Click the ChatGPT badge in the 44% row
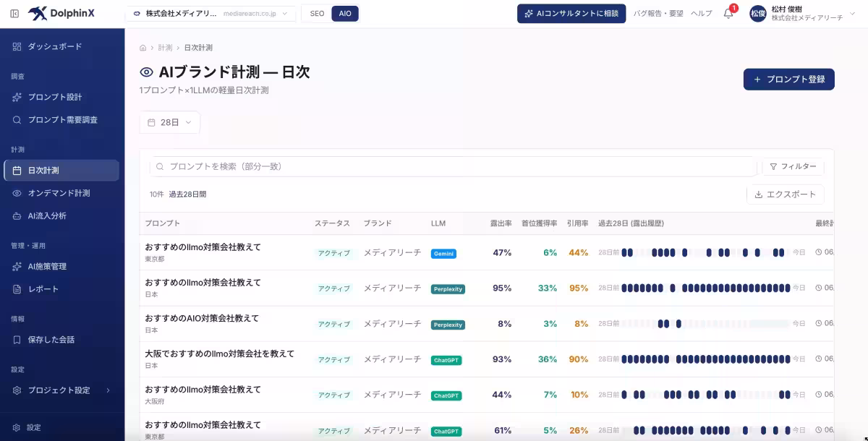This screenshot has width=868, height=441. [x=446, y=395]
